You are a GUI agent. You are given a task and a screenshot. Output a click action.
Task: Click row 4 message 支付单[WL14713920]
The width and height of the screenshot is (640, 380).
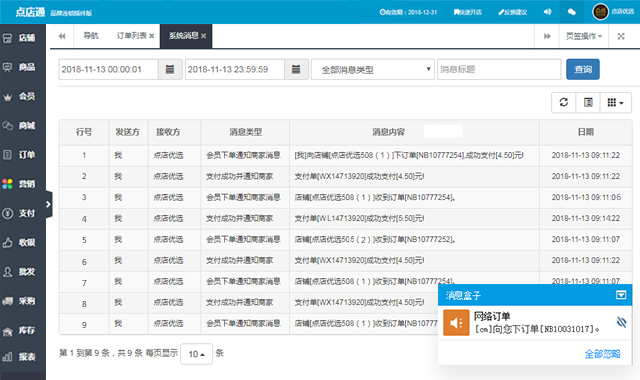coord(359,219)
